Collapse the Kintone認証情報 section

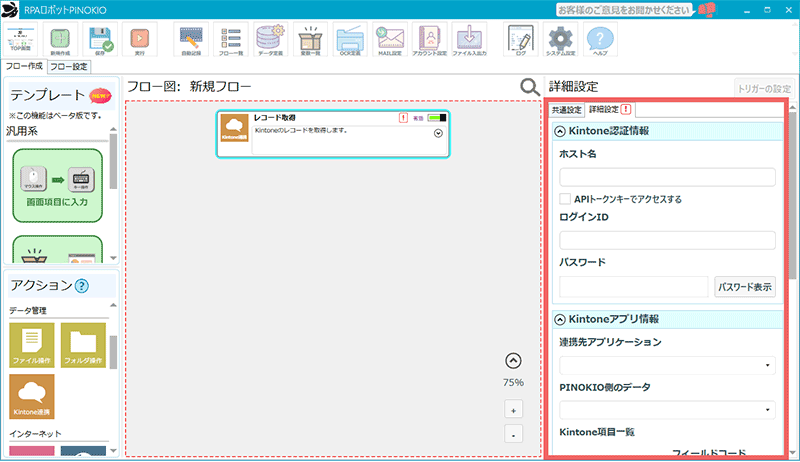[x=560, y=132]
